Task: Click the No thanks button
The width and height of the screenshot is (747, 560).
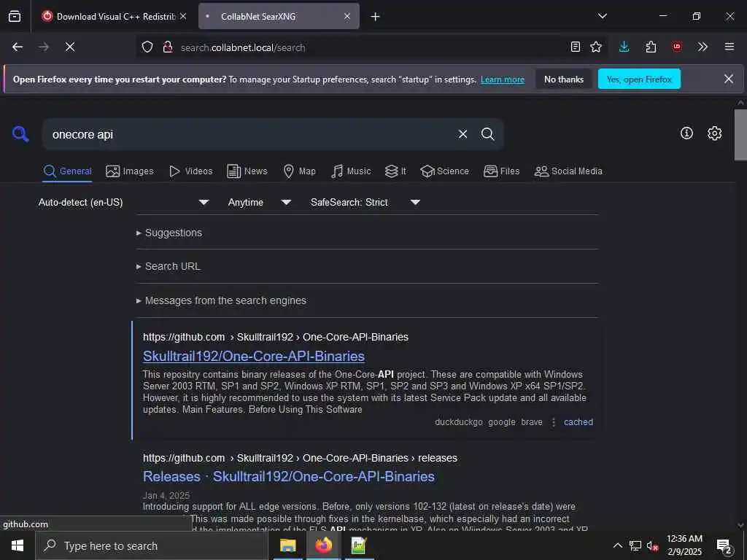Action: [x=564, y=79]
